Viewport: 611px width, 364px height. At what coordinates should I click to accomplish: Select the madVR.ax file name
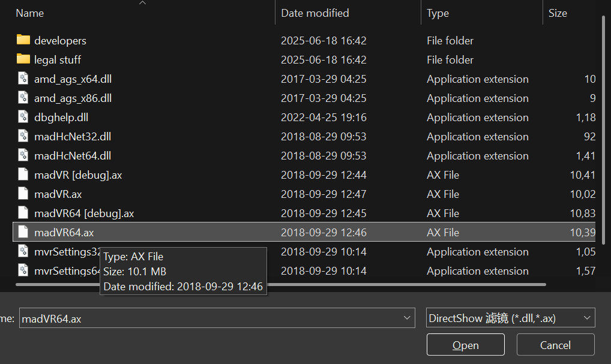[x=58, y=194]
